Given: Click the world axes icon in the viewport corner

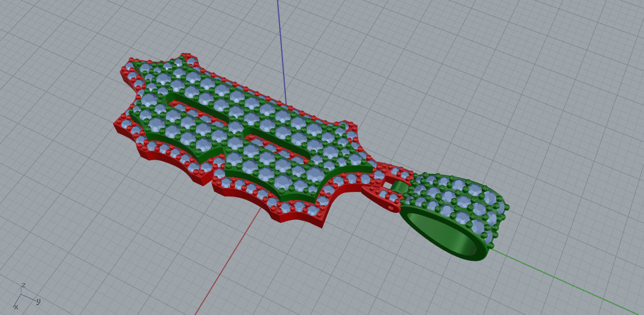Looking at the screenshot, I should (x=26, y=296).
